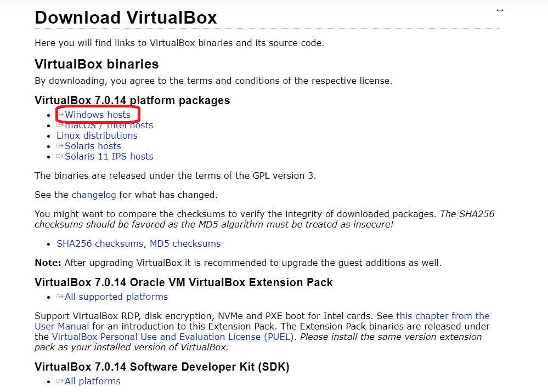This screenshot has height=392, width=548.
Task: Open the Linux distributions link
Action: (97, 135)
